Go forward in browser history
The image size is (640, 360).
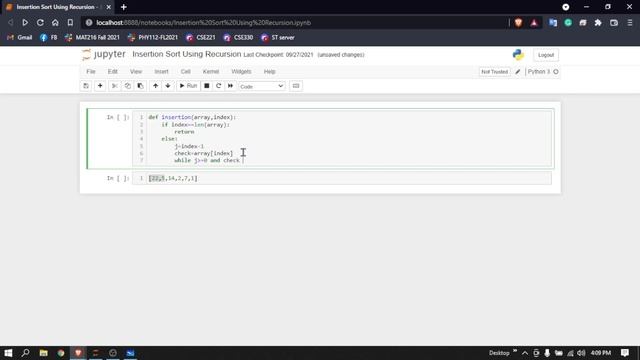(25, 23)
